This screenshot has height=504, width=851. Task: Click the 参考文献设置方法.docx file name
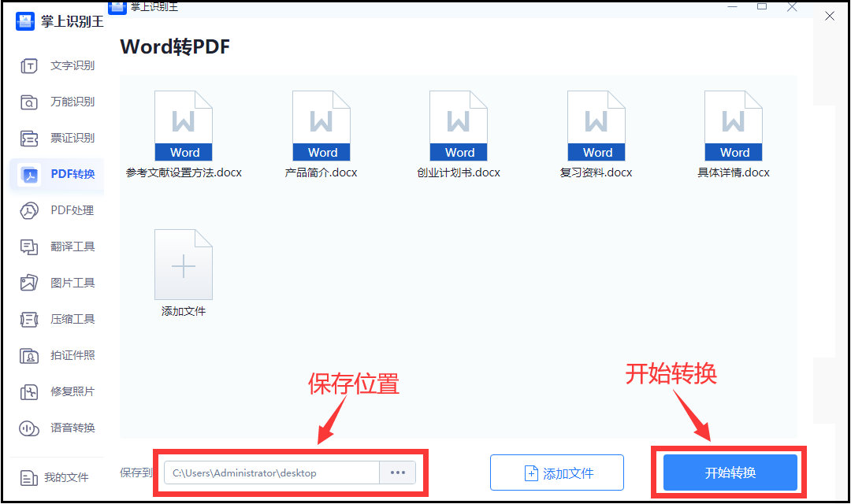(x=184, y=173)
